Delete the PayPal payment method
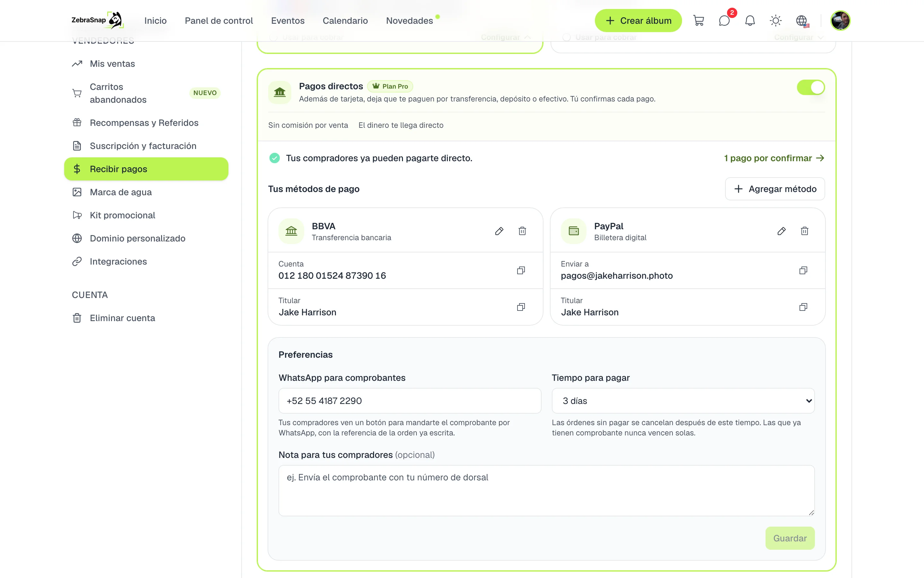 [805, 231]
